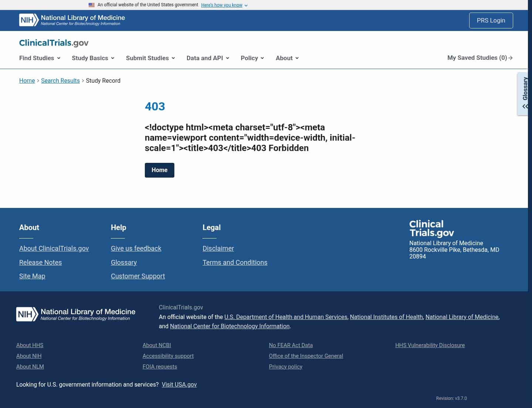Click Visit USA.gov link
Screen dimensions: 532x408
[179, 384]
